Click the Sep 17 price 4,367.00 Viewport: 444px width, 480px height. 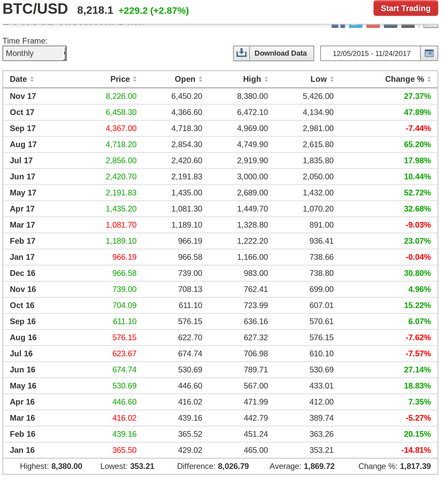[x=121, y=128]
